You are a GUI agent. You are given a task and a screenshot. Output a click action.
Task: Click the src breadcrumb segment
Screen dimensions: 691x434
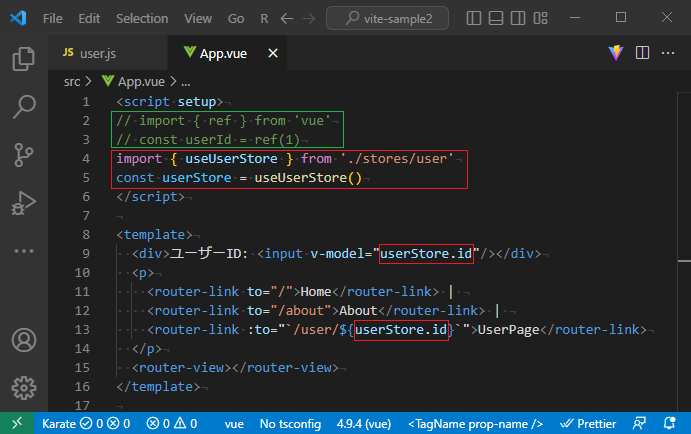72,82
